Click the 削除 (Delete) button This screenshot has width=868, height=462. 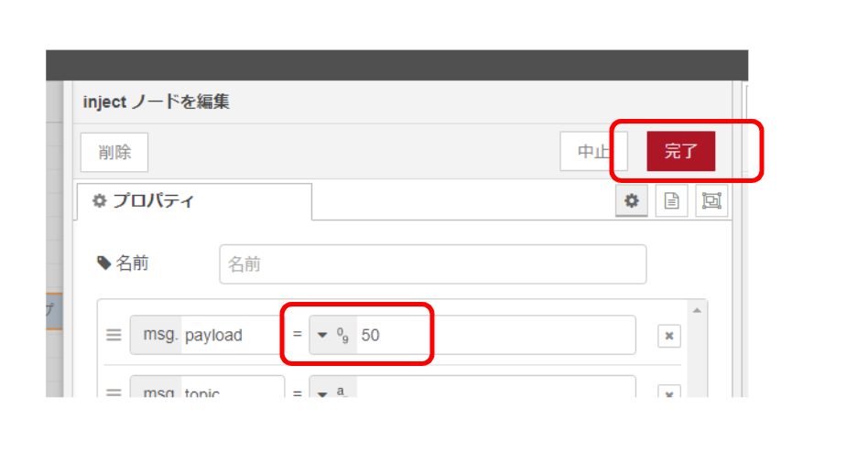[114, 152]
